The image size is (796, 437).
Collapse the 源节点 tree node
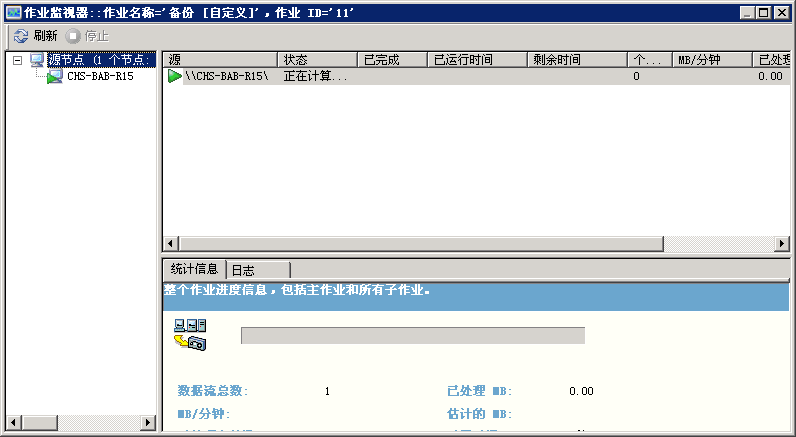18,60
